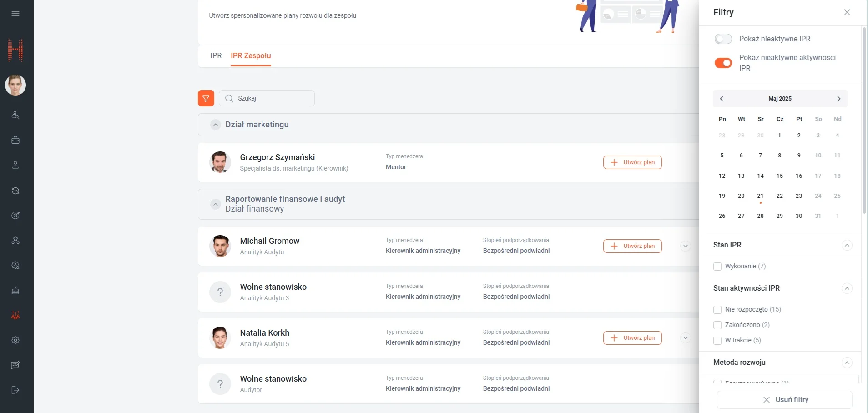The image size is (868, 413).
Task: Select the IPR Zespołu tab
Action: [x=251, y=55]
